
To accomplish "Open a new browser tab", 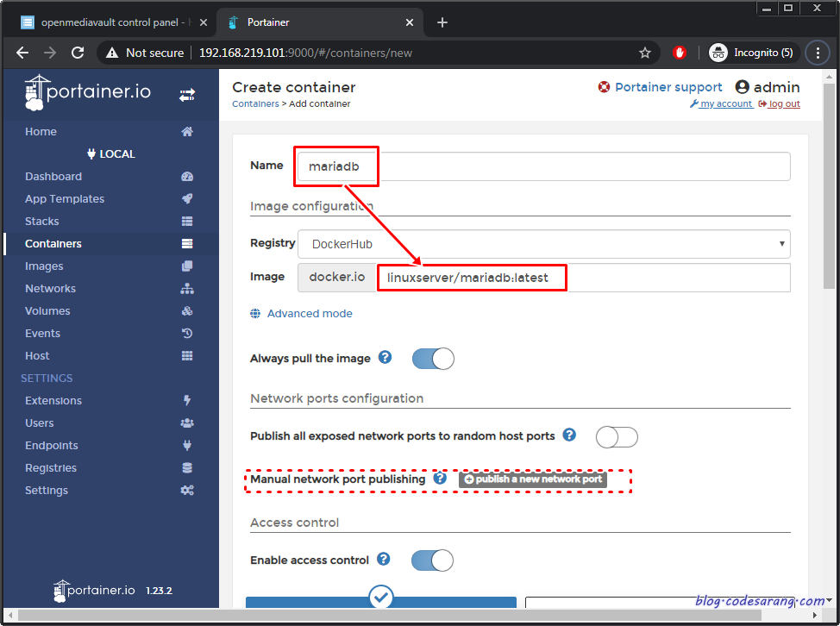I will 442,22.
